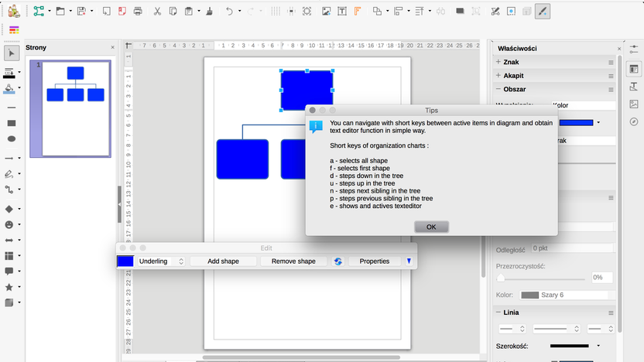Select the Symbol shapes smiley tool
644x362 pixels.
(9, 224)
